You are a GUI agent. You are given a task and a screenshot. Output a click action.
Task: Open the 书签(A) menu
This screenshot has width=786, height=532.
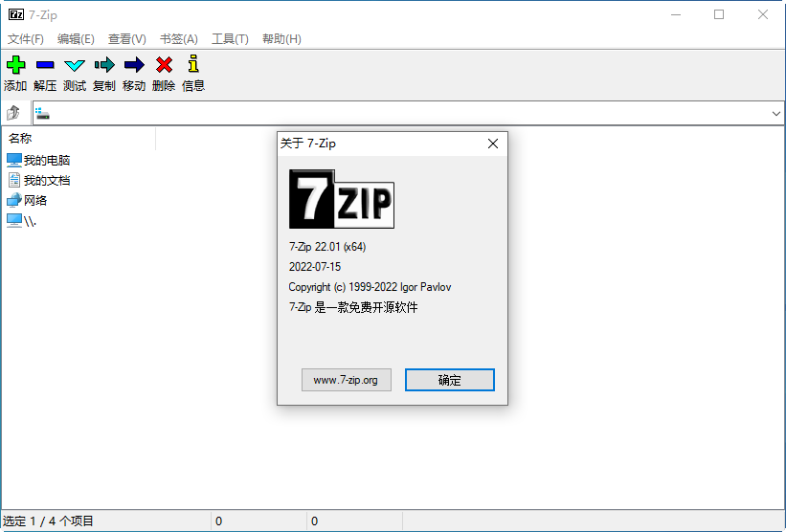(x=179, y=39)
